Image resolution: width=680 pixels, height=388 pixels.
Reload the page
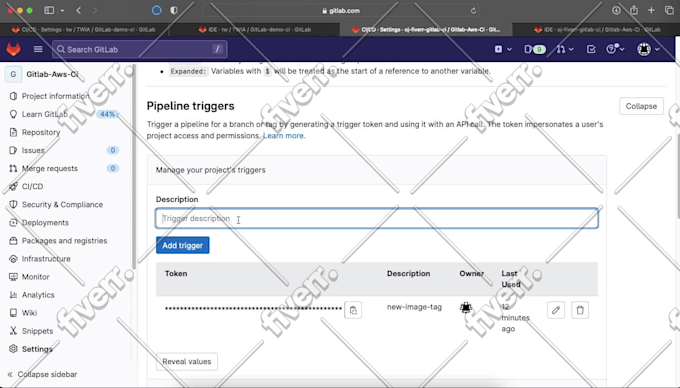click(473, 10)
